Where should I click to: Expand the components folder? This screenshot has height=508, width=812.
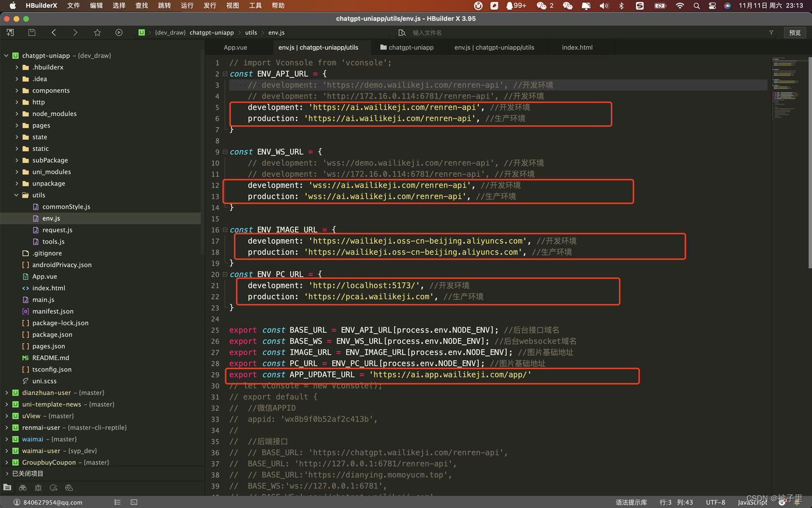click(x=17, y=91)
